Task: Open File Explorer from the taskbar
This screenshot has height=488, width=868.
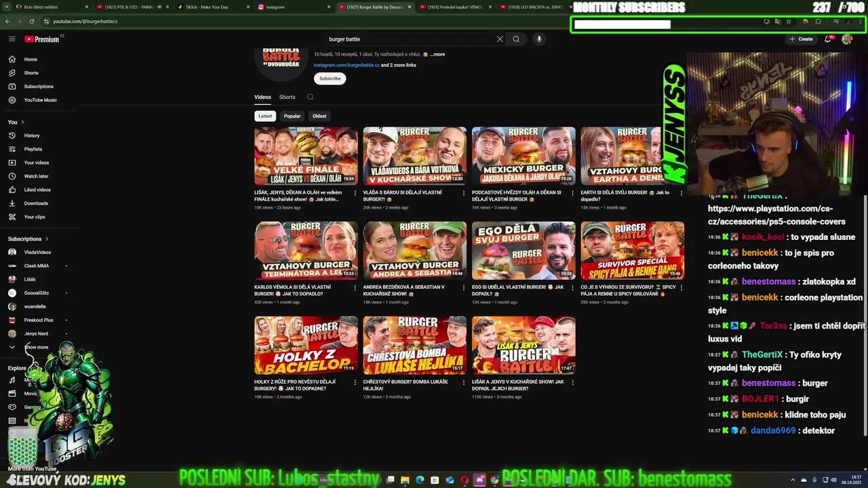Action: point(405,480)
